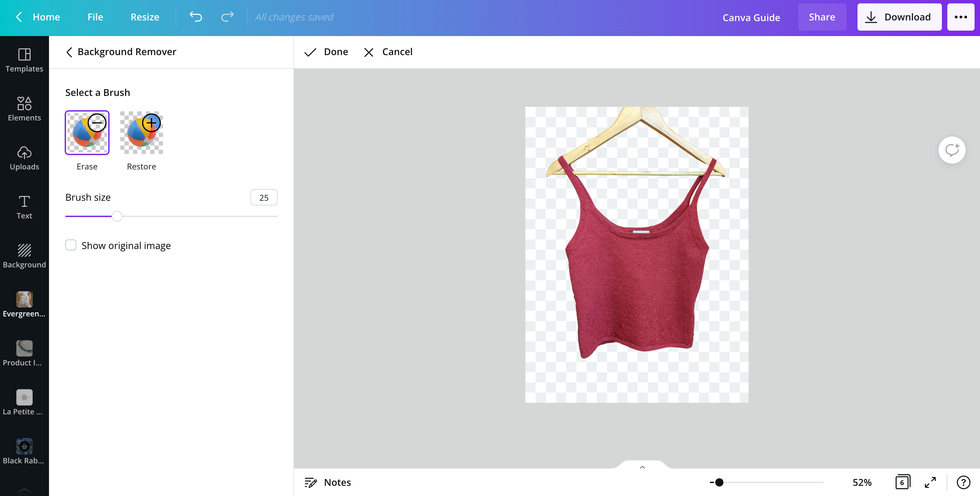Viewport: 980px width, 496px height.
Task: Click the redo arrow icon
Action: click(227, 17)
